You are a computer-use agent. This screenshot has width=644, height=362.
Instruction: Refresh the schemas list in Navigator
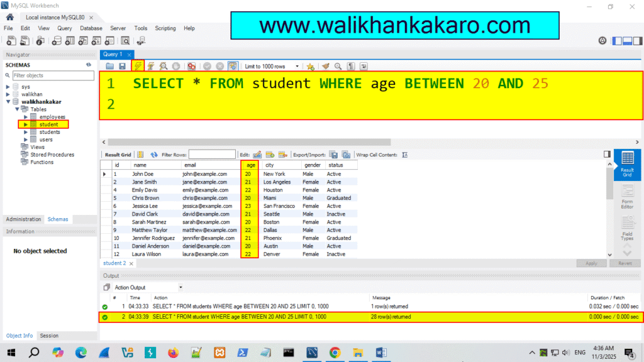click(x=89, y=65)
